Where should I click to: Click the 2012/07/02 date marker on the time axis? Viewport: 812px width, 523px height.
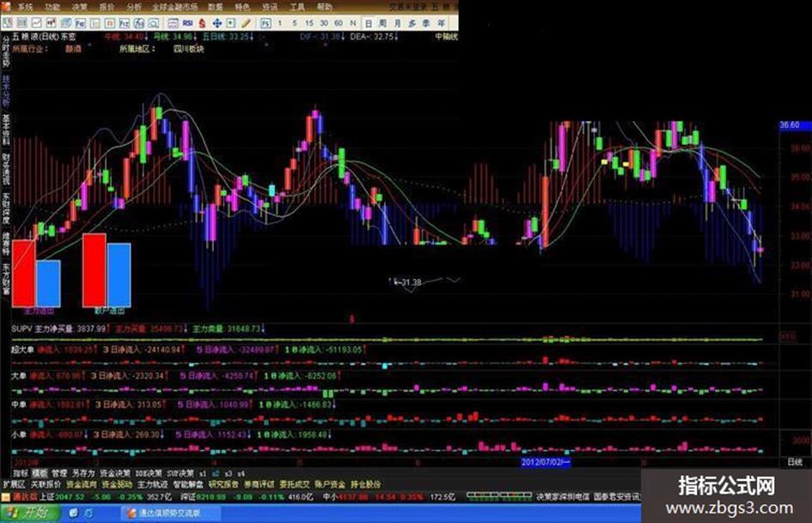click(546, 462)
